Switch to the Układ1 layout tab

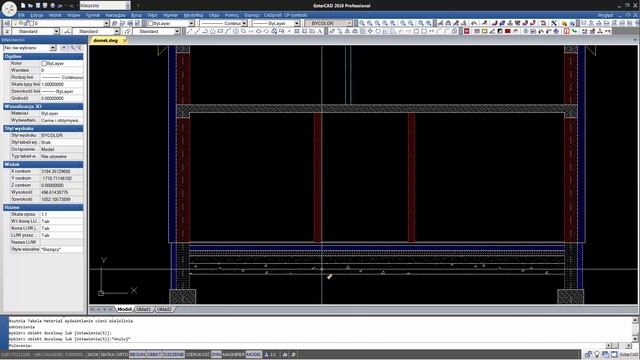pyautogui.click(x=143, y=309)
